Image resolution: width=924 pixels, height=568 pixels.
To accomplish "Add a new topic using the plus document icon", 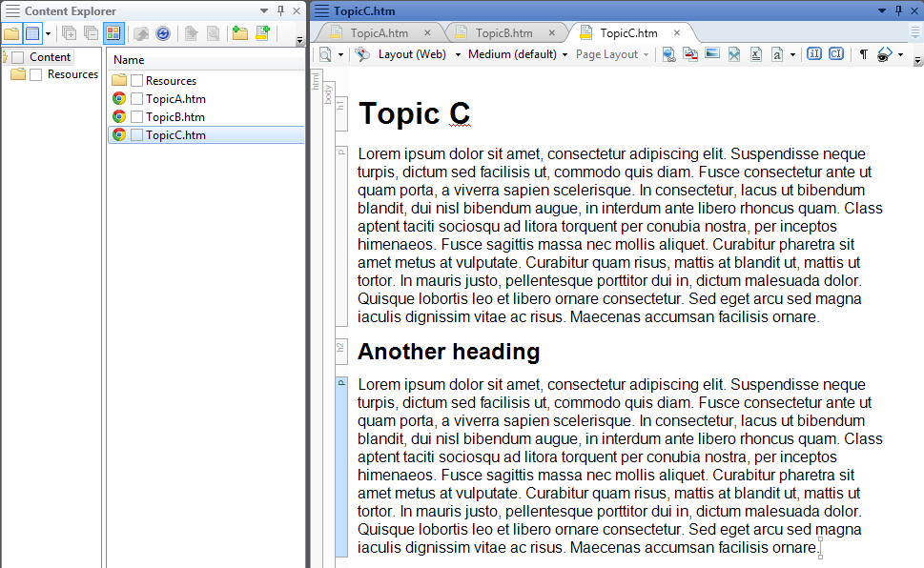I will coord(262,33).
